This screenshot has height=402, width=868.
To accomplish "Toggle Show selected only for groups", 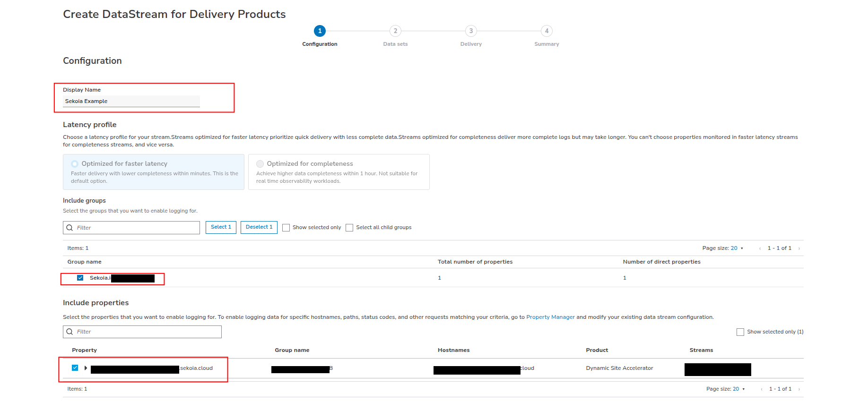I will (286, 228).
